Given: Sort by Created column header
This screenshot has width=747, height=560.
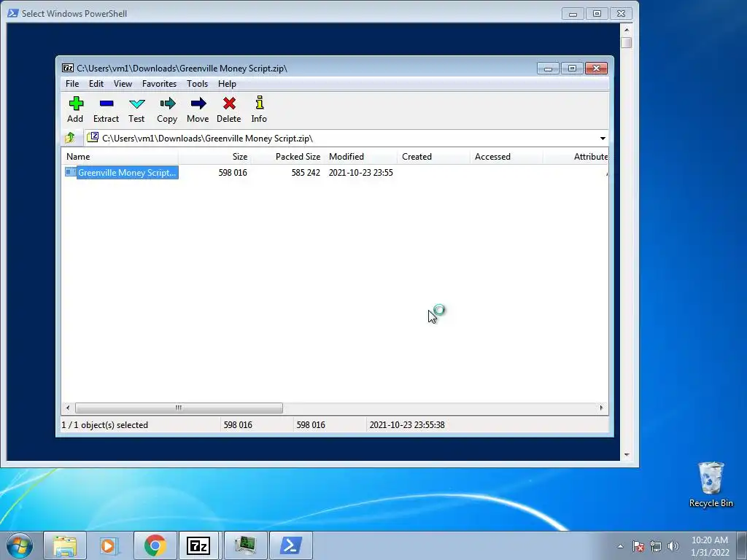Looking at the screenshot, I should 433,157.
